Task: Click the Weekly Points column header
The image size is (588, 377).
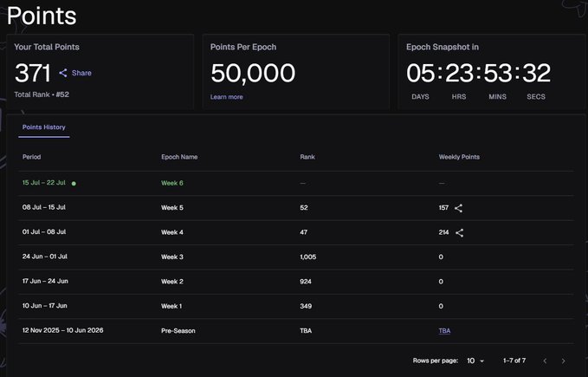Action: point(459,157)
